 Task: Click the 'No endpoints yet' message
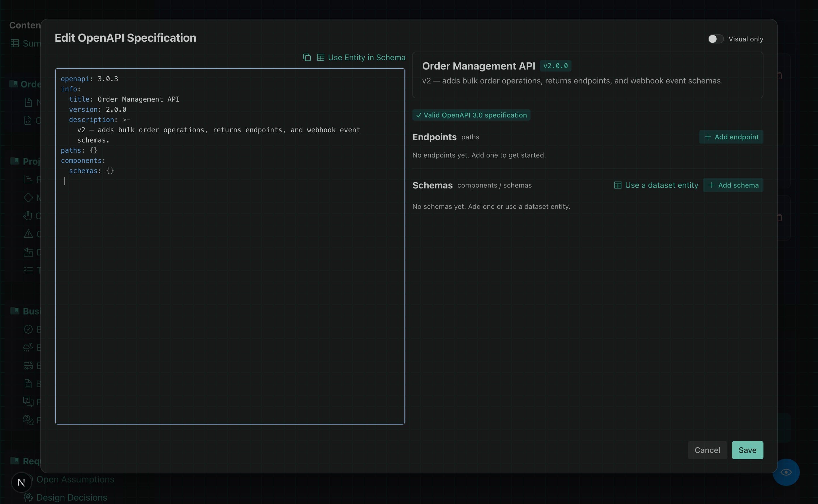[x=479, y=155]
